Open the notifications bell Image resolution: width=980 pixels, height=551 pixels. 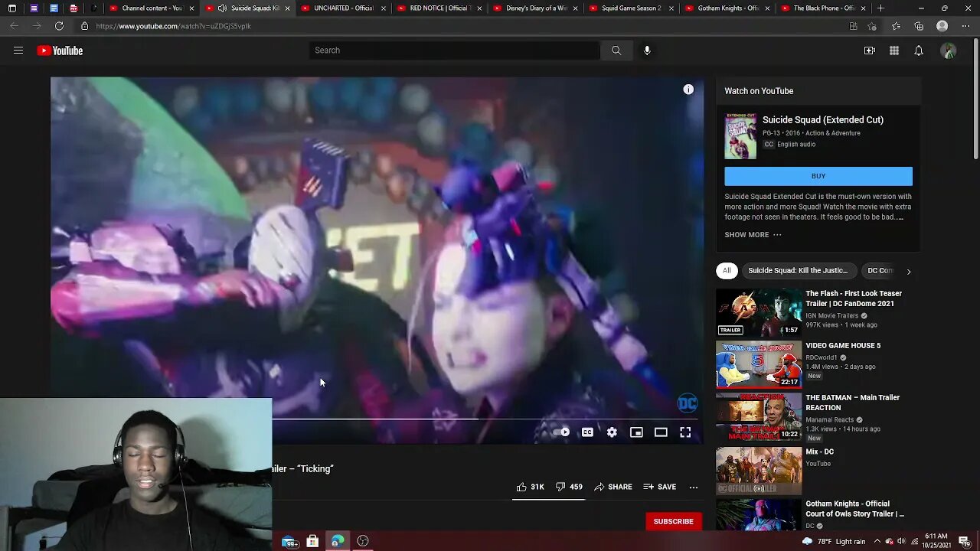(919, 51)
